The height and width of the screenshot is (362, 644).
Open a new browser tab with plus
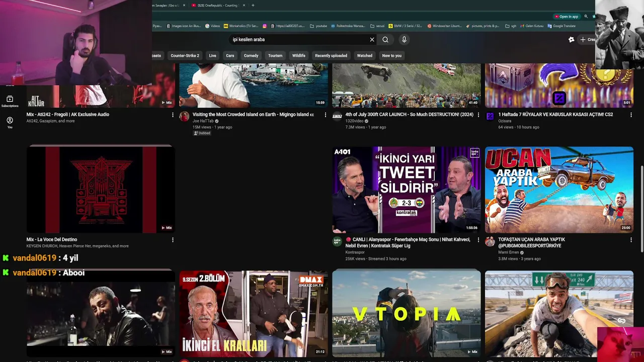coord(253,5)
